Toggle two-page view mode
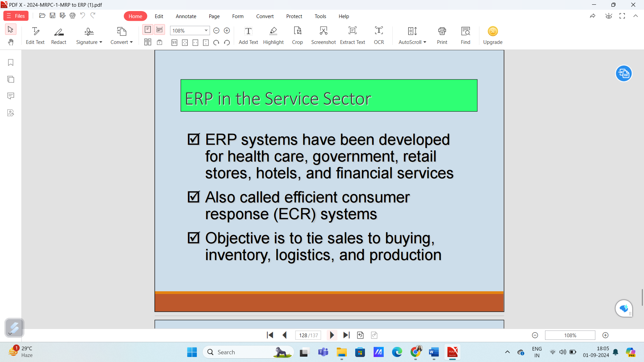 click(x=148, y=42)
